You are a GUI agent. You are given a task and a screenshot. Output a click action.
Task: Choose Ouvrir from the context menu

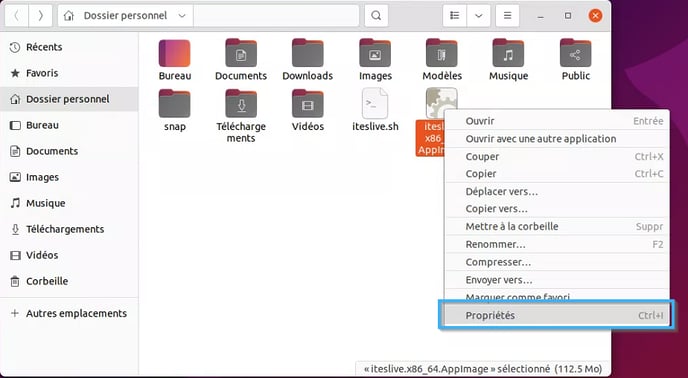(557, 121)
